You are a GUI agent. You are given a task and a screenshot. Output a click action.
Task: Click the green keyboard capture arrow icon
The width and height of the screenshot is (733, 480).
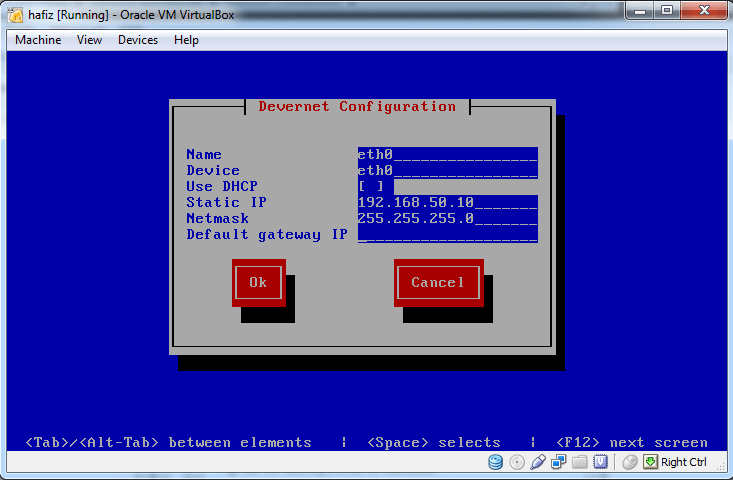[650, 462]
